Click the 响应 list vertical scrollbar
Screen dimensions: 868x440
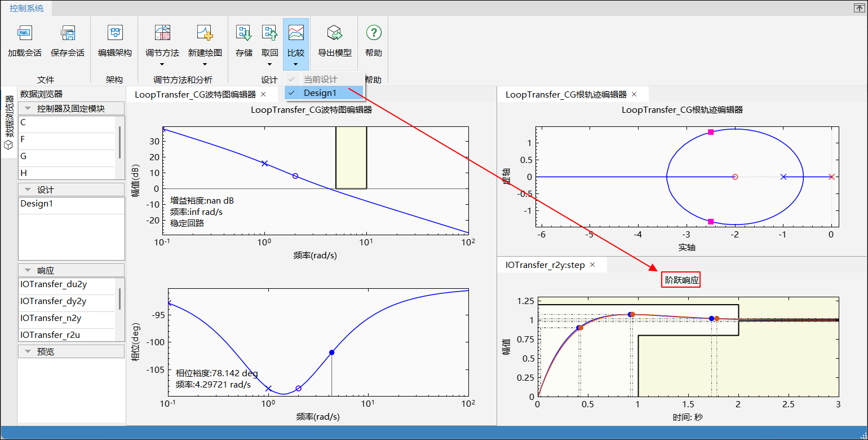(x=119, y=299)
